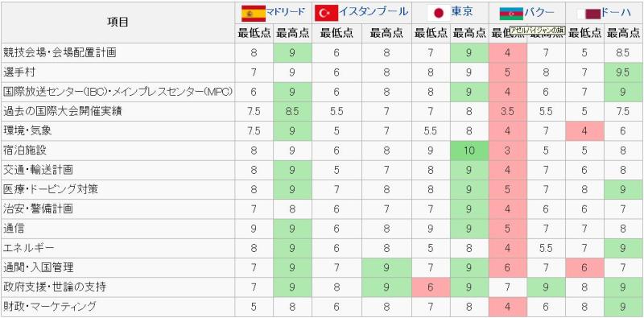This screenshot has width=644, height=318.
Task: Select the 競技会場・会場配置計画 row label
Action: point(60,52)
